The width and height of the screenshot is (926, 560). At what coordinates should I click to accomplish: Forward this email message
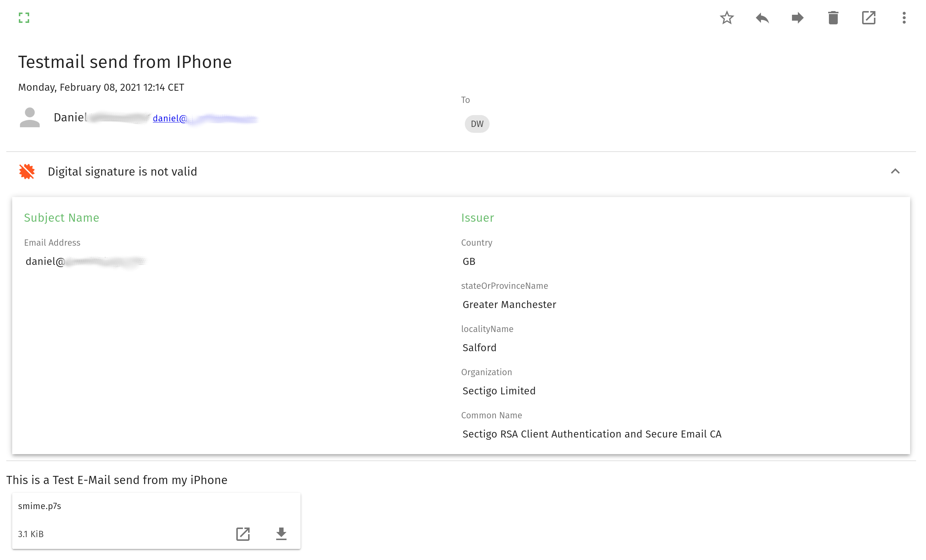point(798,18)
